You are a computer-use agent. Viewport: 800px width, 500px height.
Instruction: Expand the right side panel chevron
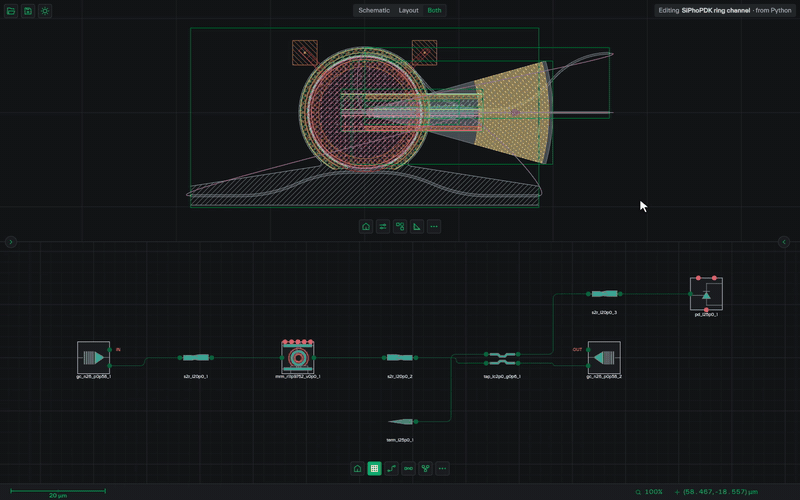784,242
